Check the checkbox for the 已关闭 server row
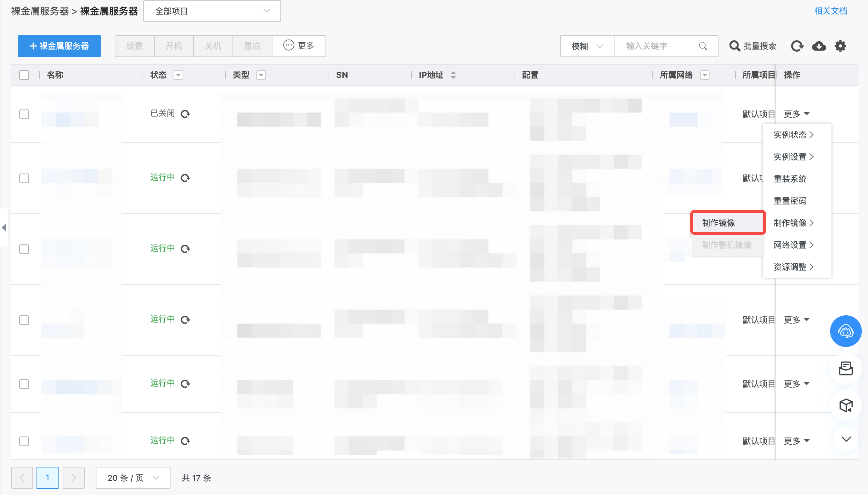 [x=24, y=114]
